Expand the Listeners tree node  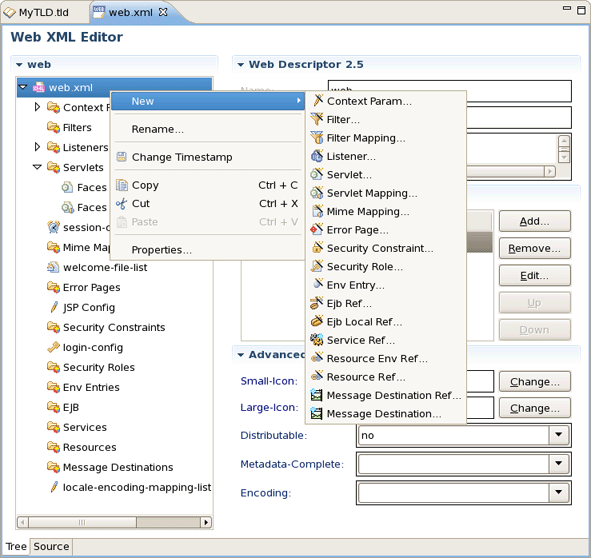pyautogui.click(x=37, y=147)
